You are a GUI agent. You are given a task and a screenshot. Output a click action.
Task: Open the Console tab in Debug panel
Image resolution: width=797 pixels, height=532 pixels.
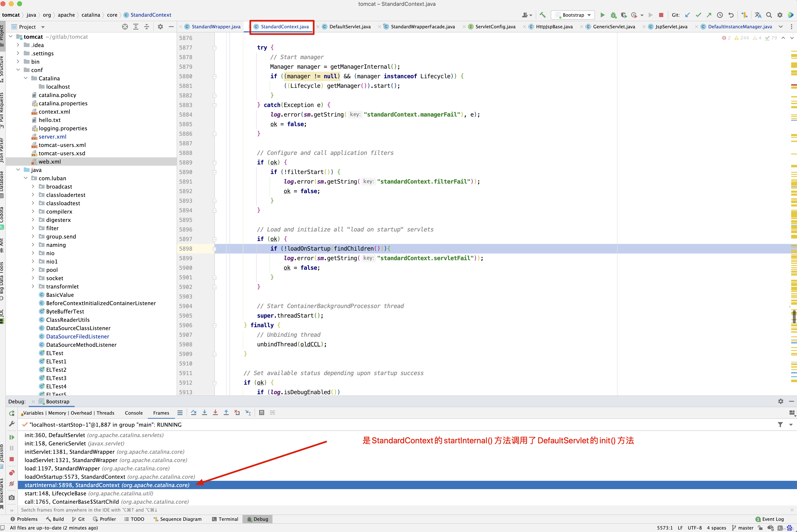tap(134, 413)
